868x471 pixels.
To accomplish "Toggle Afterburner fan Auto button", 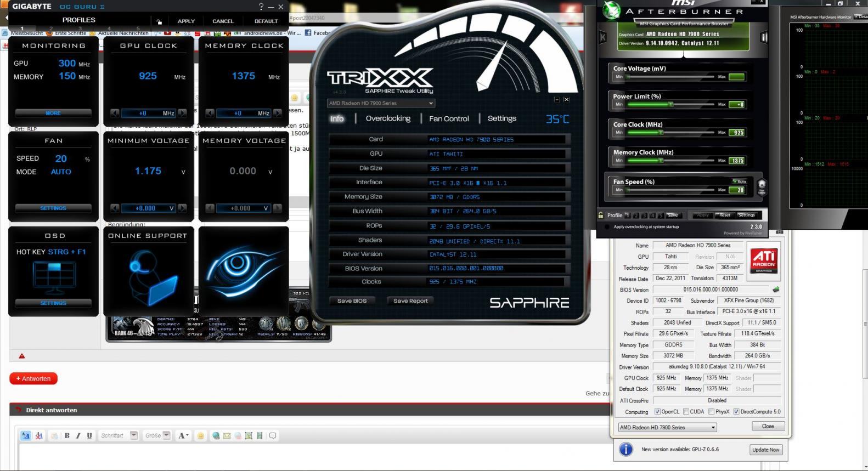I will (739, 181).
